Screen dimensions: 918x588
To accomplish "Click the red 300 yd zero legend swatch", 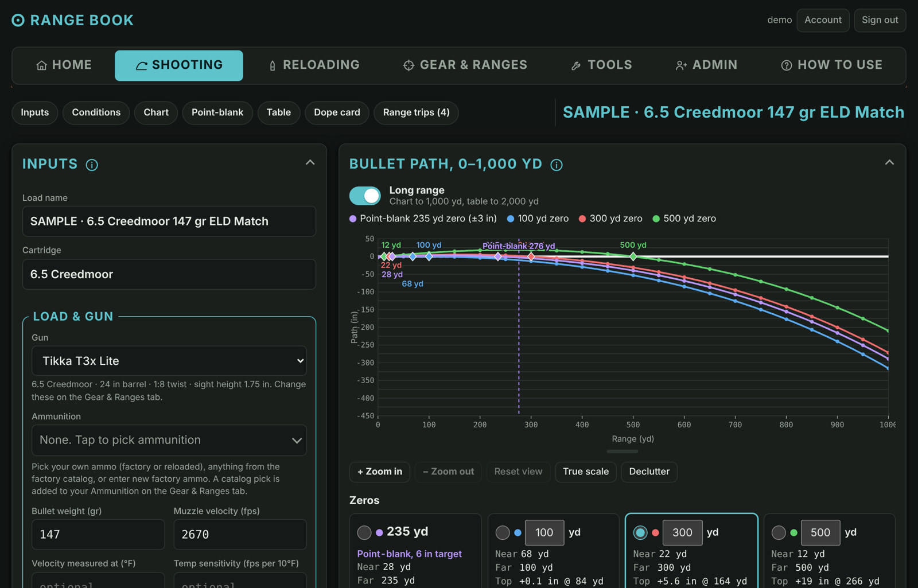I will 582,219.
